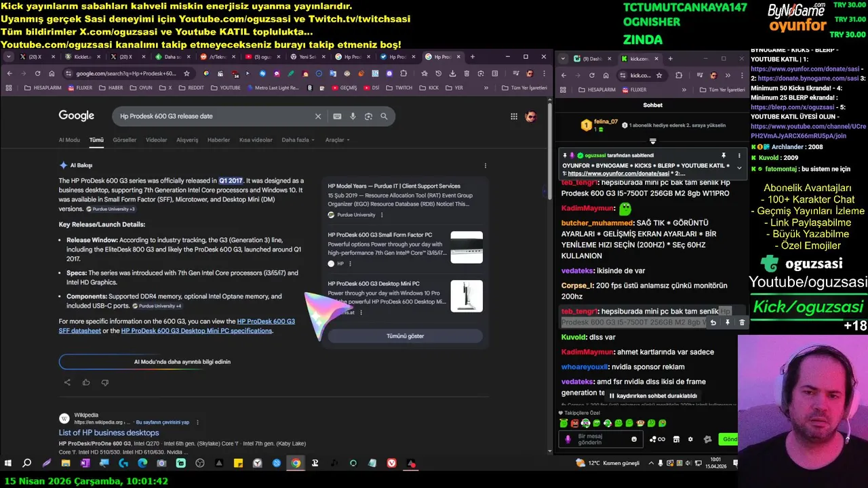Reload the Google results page
Screen dimensions: 868x488
[38, 73]
